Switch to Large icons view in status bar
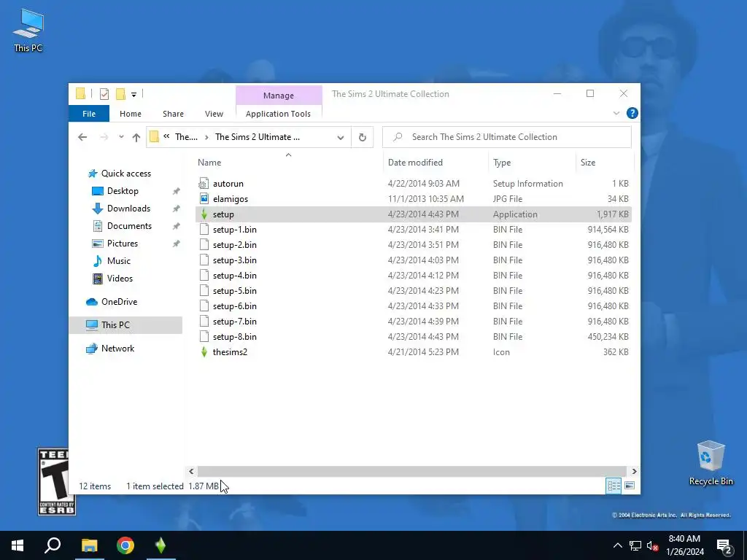This screenshot has width=747, height=560. [x=630, y=486]
